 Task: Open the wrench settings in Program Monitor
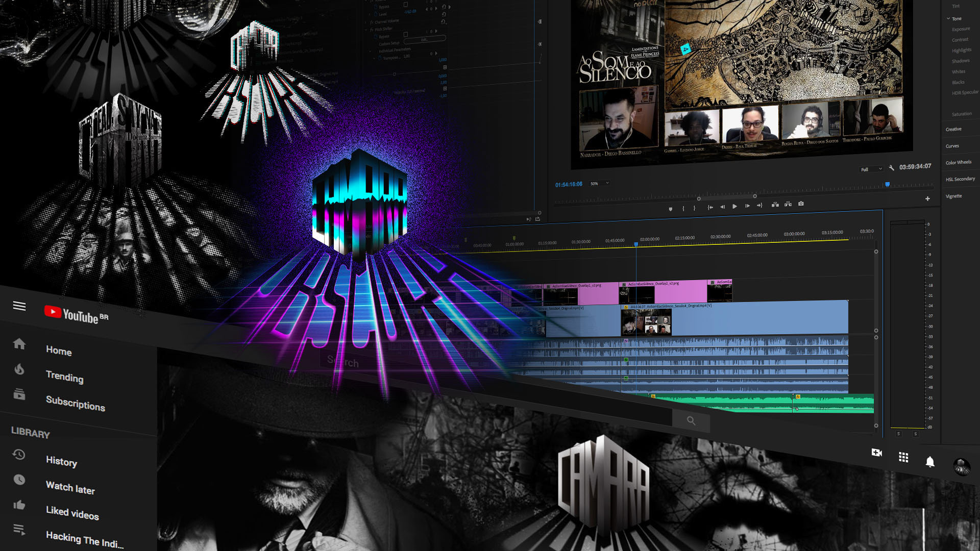(891, 168)
